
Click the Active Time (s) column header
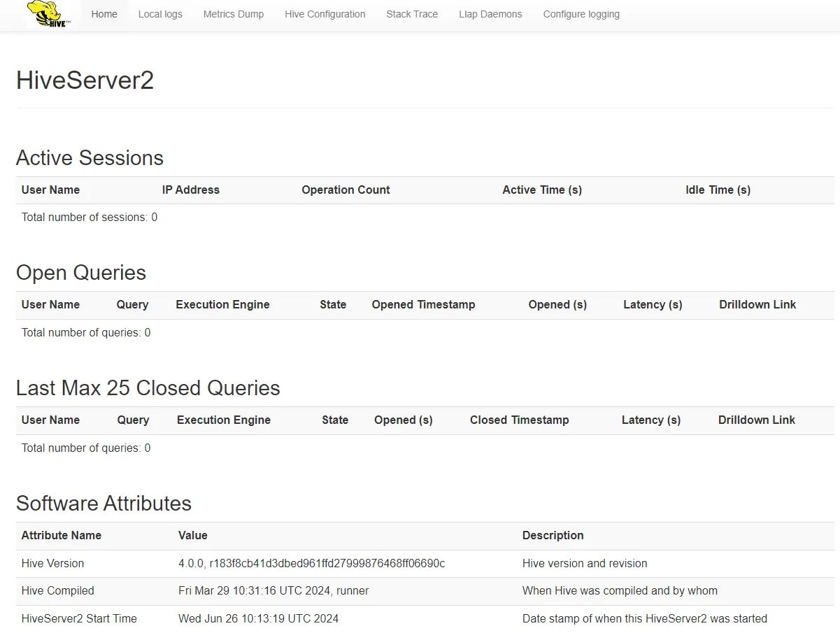(542, 190)
